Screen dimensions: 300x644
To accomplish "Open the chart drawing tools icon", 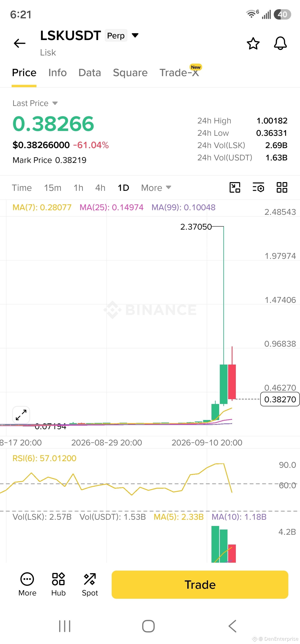I will tap(235, 187).
